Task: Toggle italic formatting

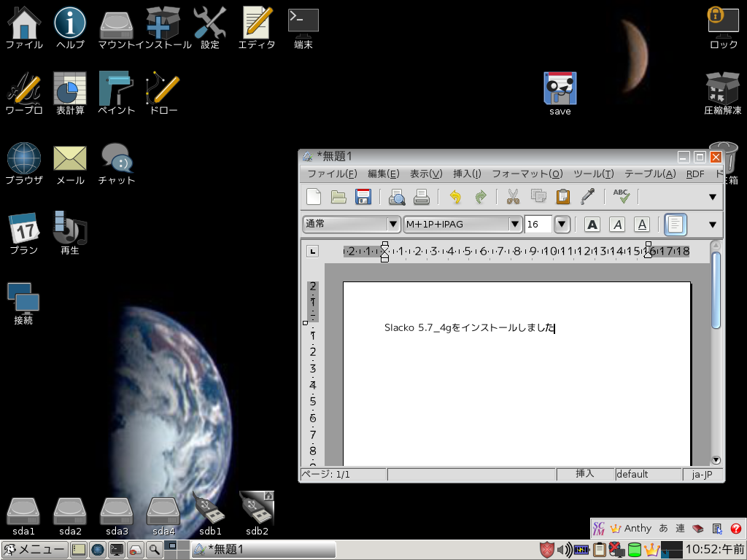Action: (x=617, y=225)
